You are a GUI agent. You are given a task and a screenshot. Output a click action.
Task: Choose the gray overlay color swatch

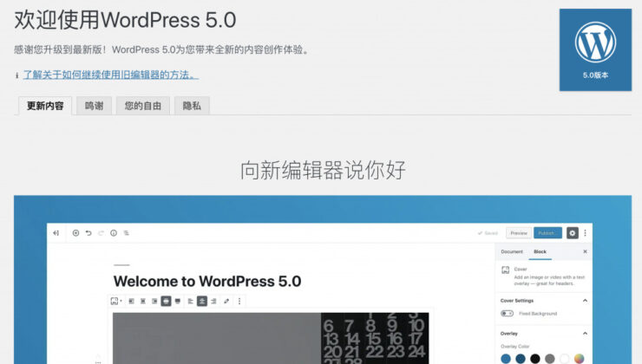pos(550,359)
